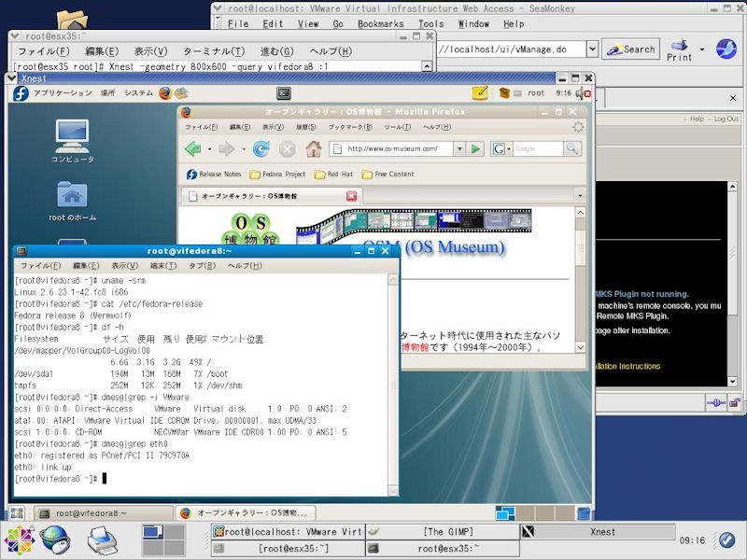Open terminal launcher icon in GNOME panel
Image resolution: width=747 pixels, height=560 pixels.
pyautogui.click(x=284, y=93)
